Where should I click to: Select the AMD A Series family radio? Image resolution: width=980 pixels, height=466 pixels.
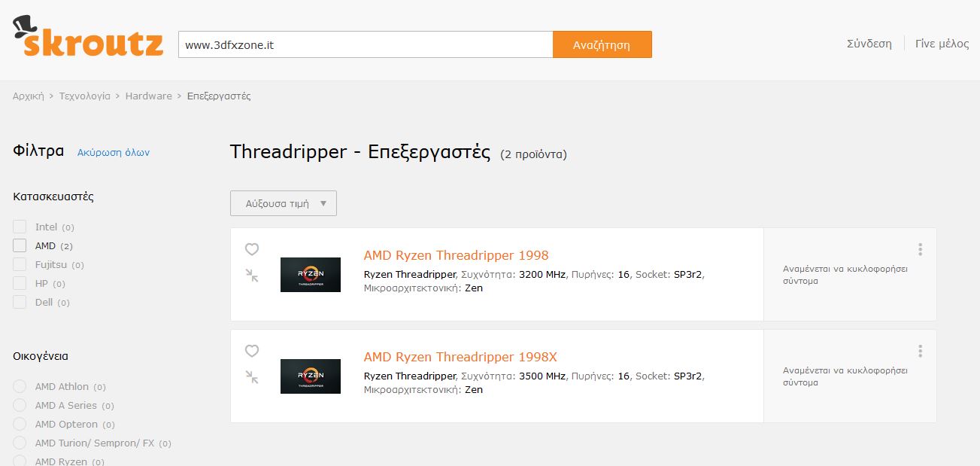[20, 405]
